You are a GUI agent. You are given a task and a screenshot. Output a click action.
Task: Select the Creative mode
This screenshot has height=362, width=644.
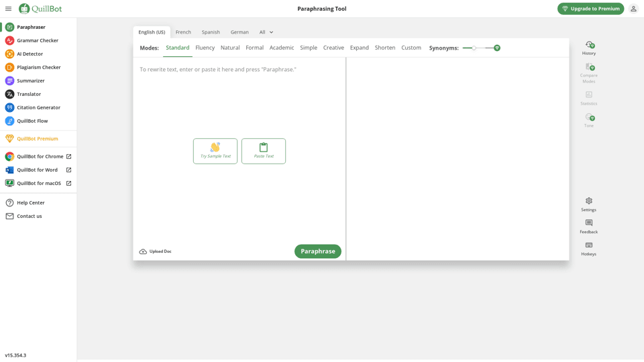click(x=333, y=48)
